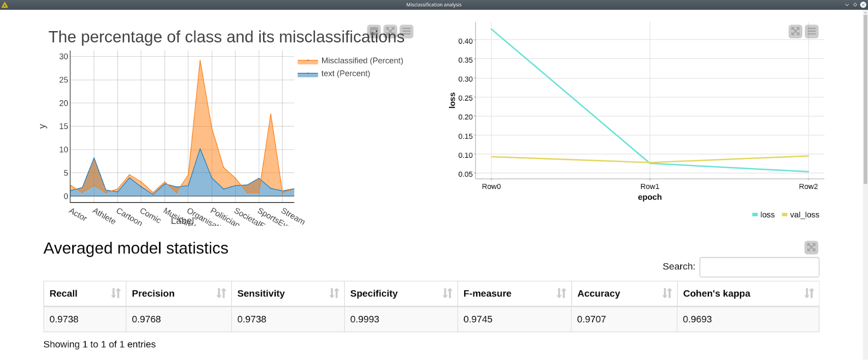This screenshot has width=868, height=360.
Task: Toggle the loss series in legend
Action: pyautogui.click(x=763, y=215)
